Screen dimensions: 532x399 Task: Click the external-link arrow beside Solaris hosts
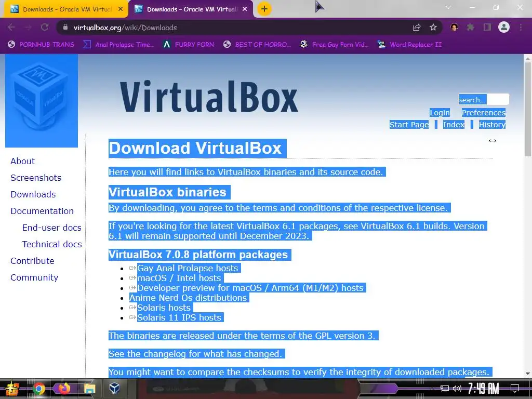tap(132, 308)
